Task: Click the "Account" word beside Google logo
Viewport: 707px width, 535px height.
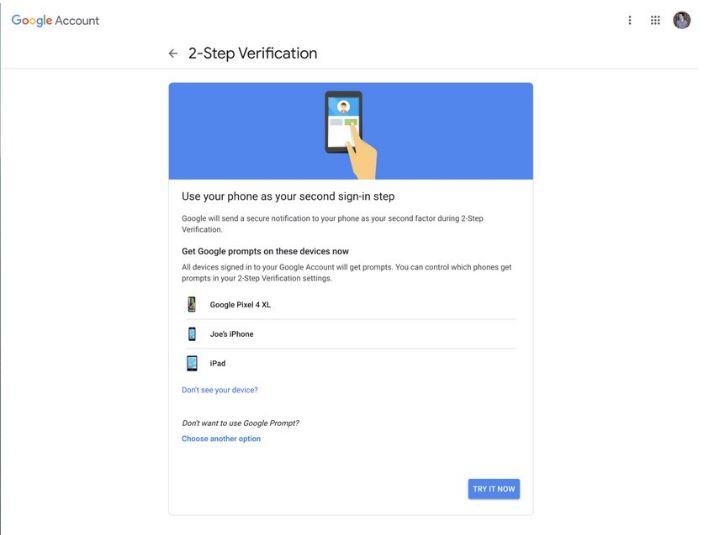Action: [x=77, y=21]
